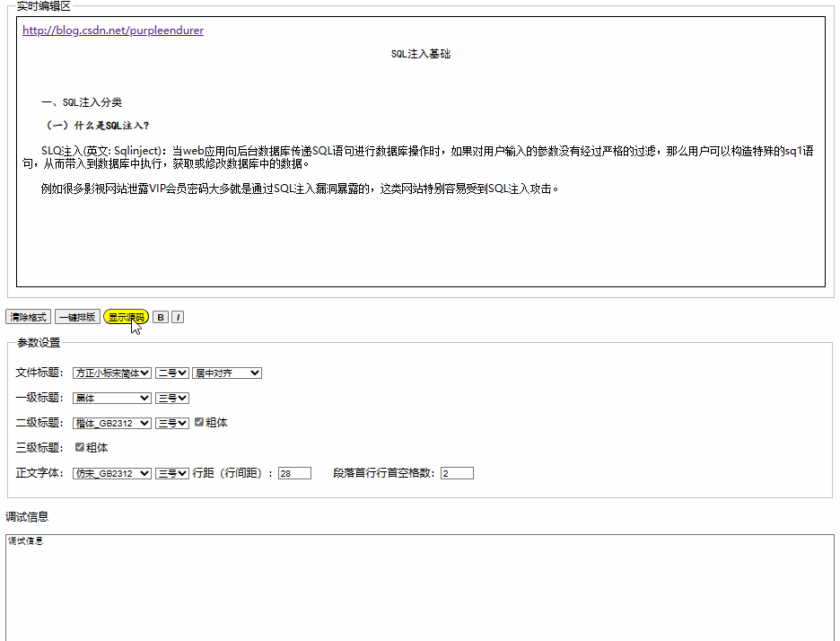This screenshot has width=840, height=641.
Task: Open the 居中对齐 alignment dropdown
Action: point(226,372)
